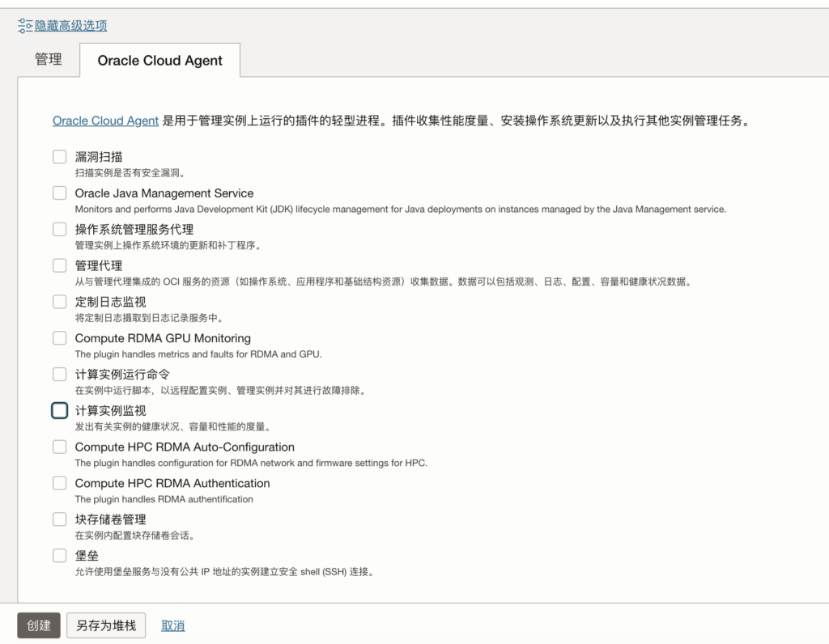Screen dimensions: 829x644
Task: Toggle the 计算实例监视 checkbox
Action: pos(60,410)
